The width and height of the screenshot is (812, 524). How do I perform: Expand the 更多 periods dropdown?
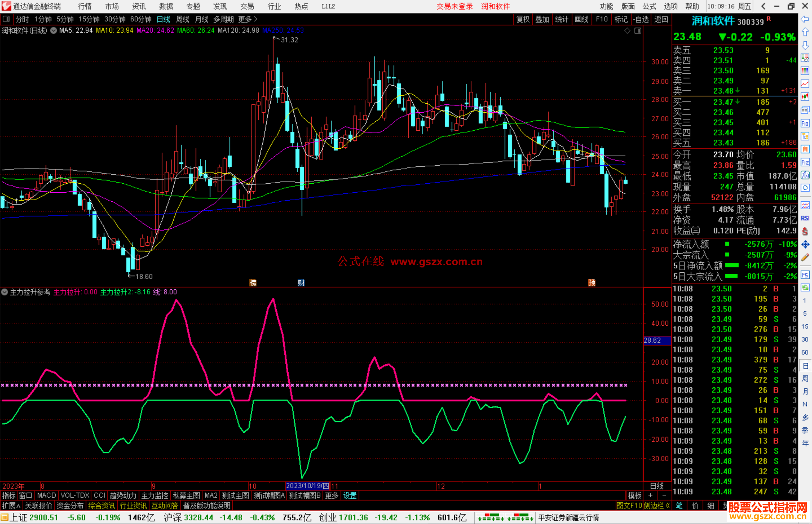pyautogui.click(x=248, y=19)
